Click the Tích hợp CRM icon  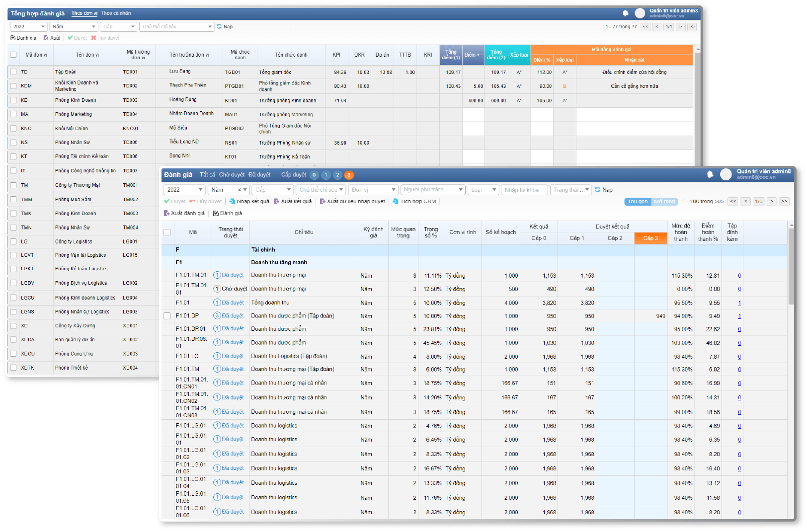click(396, 202)
